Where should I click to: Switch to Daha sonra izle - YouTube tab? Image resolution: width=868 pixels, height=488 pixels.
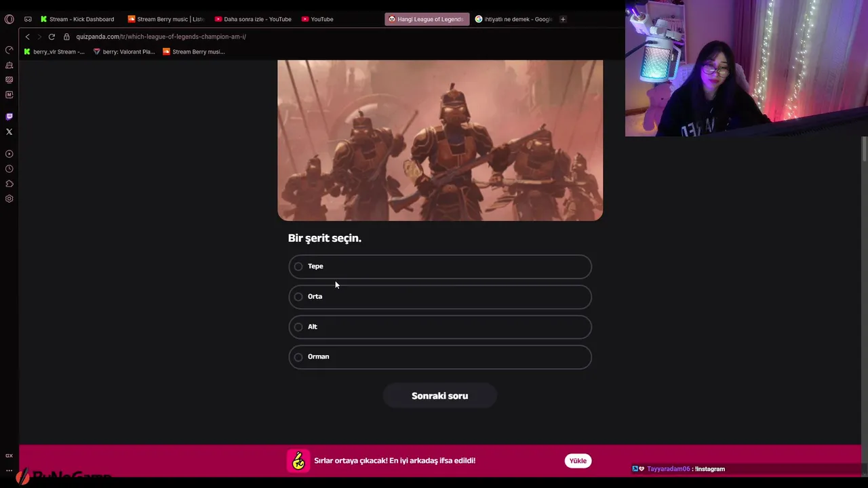click(x=253, y=19)
